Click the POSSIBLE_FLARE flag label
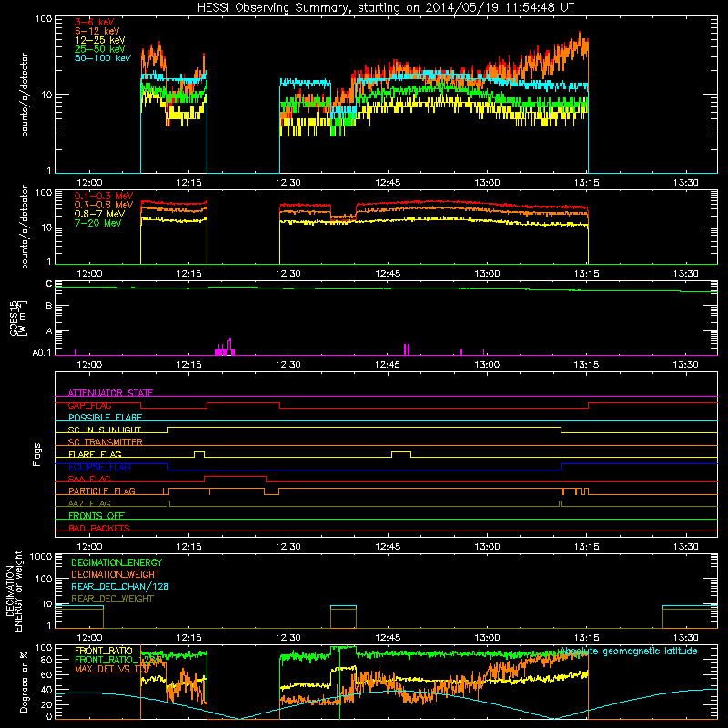728x728 pixels. tap(105, 418)
